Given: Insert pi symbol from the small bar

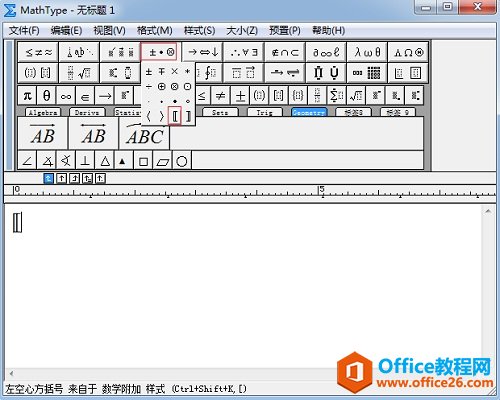Looking at the screenshot, I should point(27,96).
